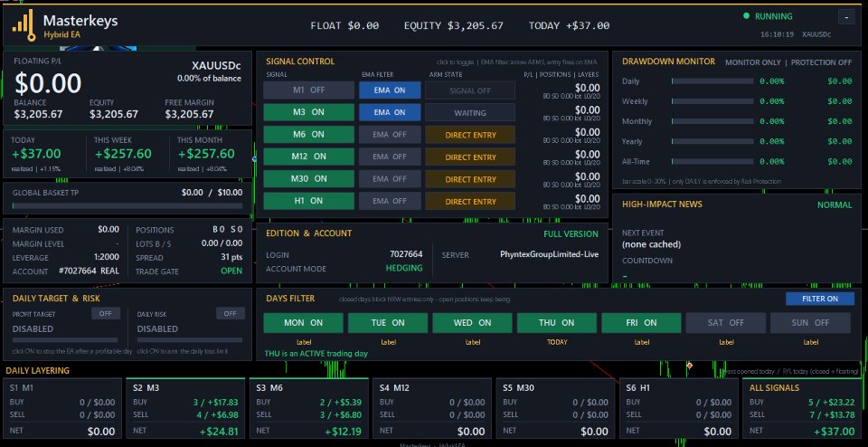Click the Global Basket TP progress bar
Viewport: 868px width, 447px height.
click(x=127, y=205)
